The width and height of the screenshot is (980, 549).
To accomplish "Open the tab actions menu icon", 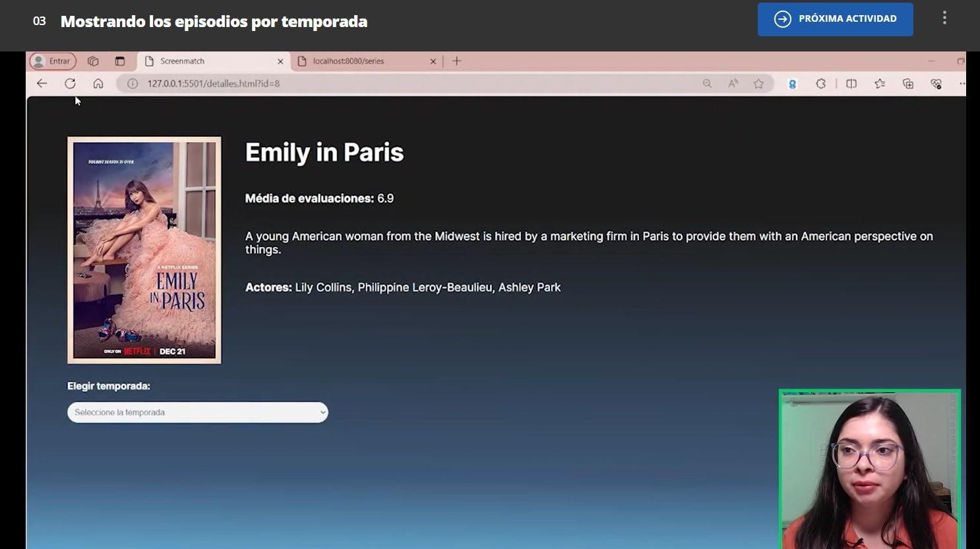I will click(x=120, y=61).
